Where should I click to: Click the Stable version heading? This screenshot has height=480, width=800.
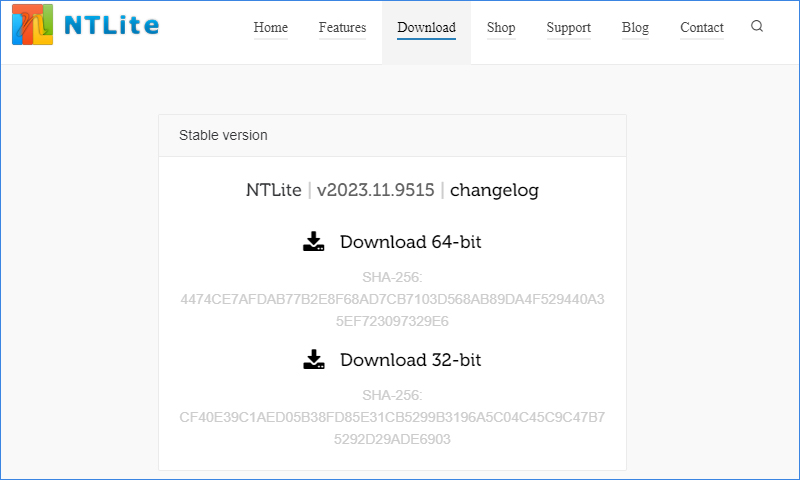pos(223,135)
